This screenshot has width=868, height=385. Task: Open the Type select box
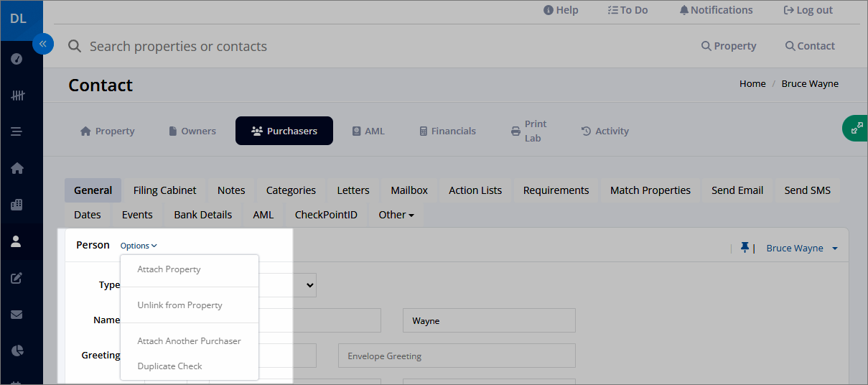point(287,285)
